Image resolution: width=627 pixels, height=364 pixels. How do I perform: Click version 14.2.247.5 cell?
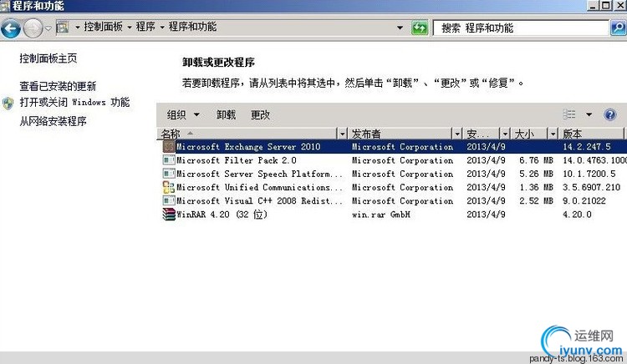587,146
